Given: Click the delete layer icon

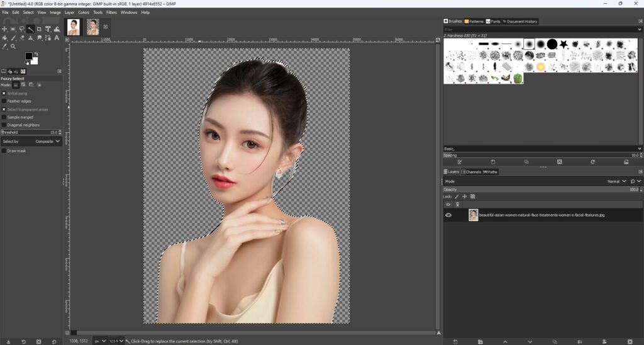Looking at the screenshot, I should [630, 342].
